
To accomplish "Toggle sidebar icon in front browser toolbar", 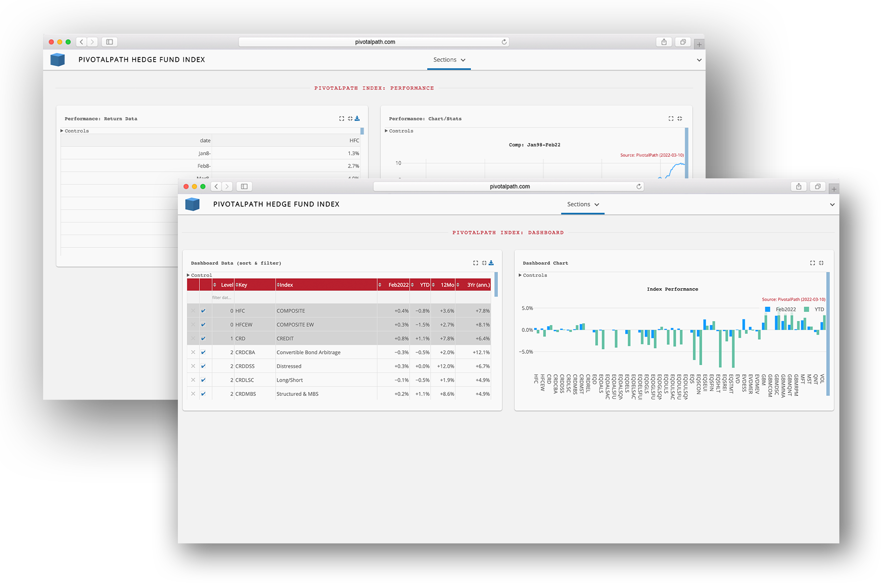I will (x=244, y=187).
